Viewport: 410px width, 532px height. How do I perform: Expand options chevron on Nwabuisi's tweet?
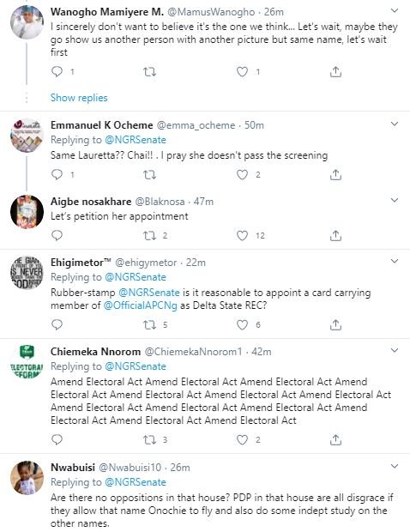click(x=395, y=466)
